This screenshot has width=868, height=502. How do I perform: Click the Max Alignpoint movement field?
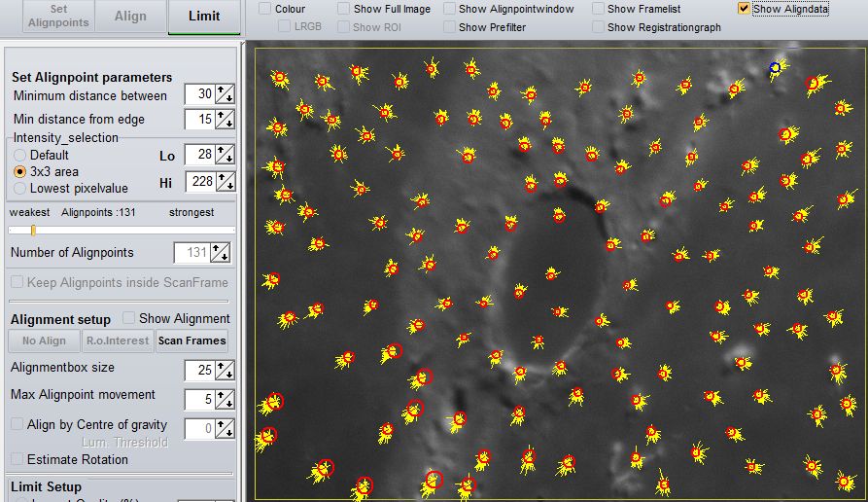coord(199,400)
